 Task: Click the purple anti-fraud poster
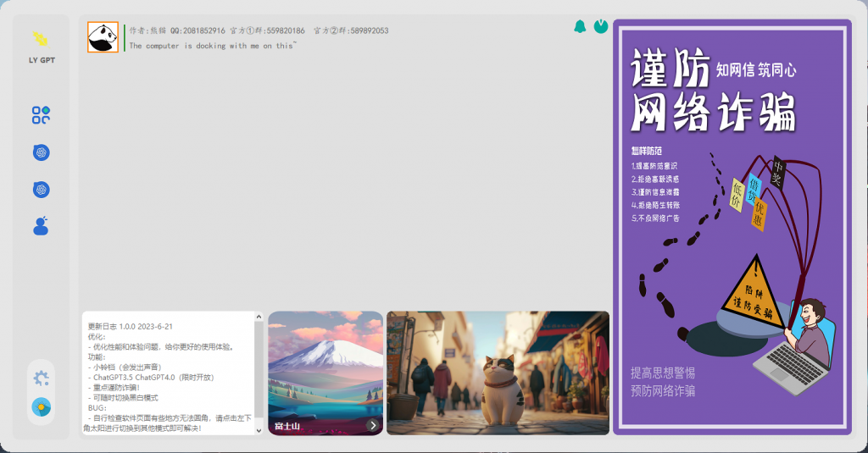point(732,227)
